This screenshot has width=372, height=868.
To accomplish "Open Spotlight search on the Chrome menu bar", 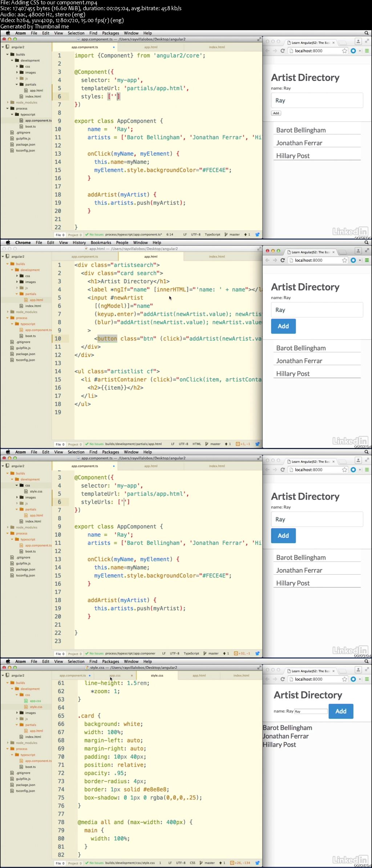I will (367, 243).
